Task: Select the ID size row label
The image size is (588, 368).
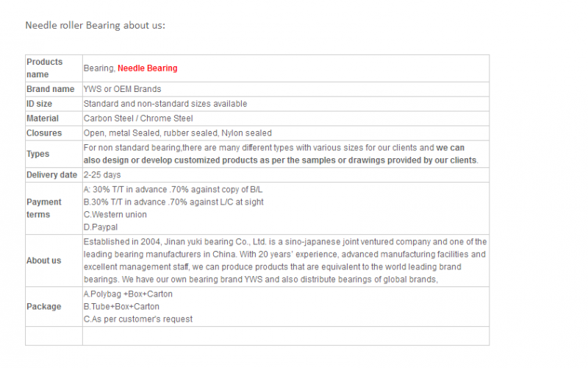Action: [40, 104]
